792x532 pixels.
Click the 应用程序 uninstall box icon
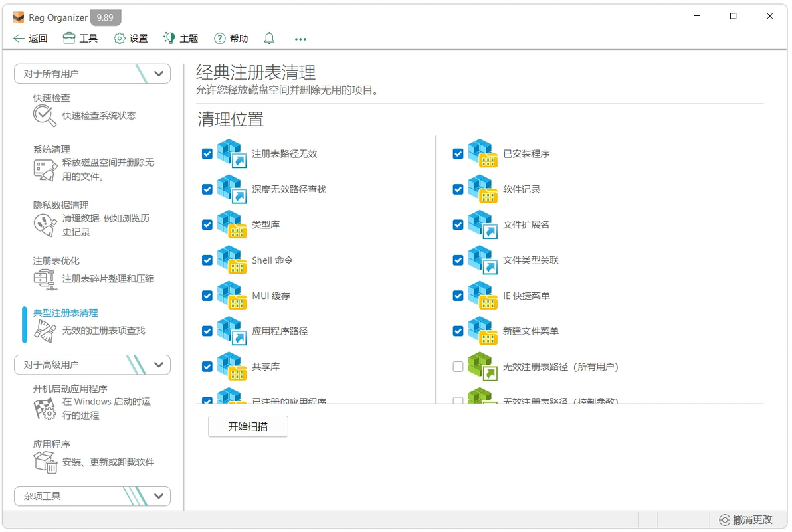[x=45, y=462]
